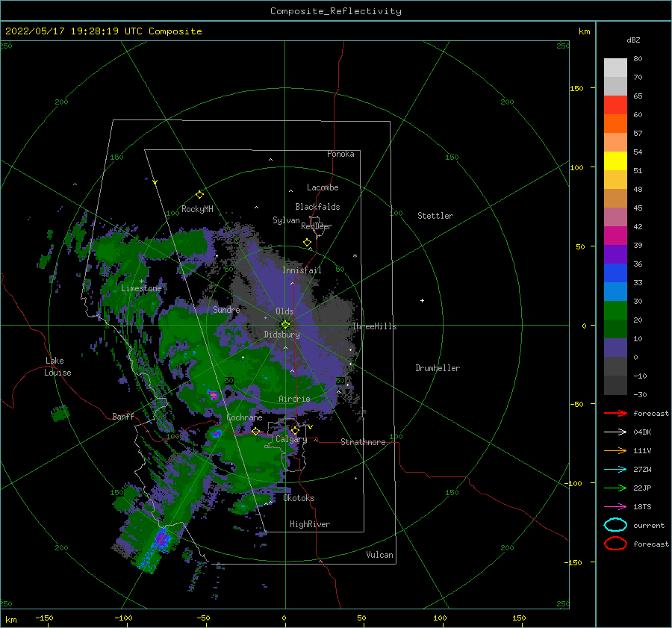
Task: Click the light blue swatch above 30 dBZ
Action: (615, 292)
